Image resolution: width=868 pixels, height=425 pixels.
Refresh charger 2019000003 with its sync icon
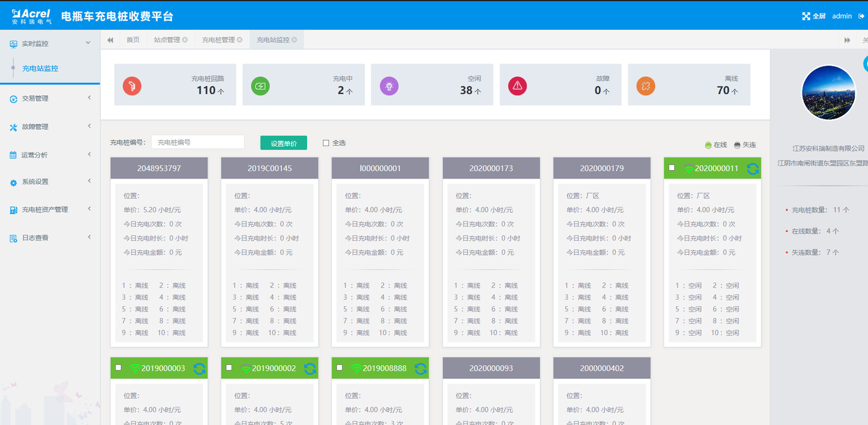click(199, 369)
